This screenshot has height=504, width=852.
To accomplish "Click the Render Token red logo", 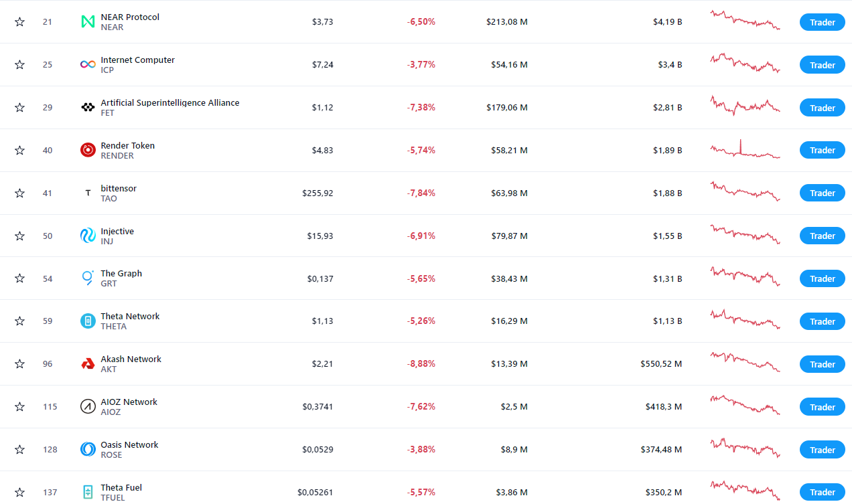I will pos(88,150).
